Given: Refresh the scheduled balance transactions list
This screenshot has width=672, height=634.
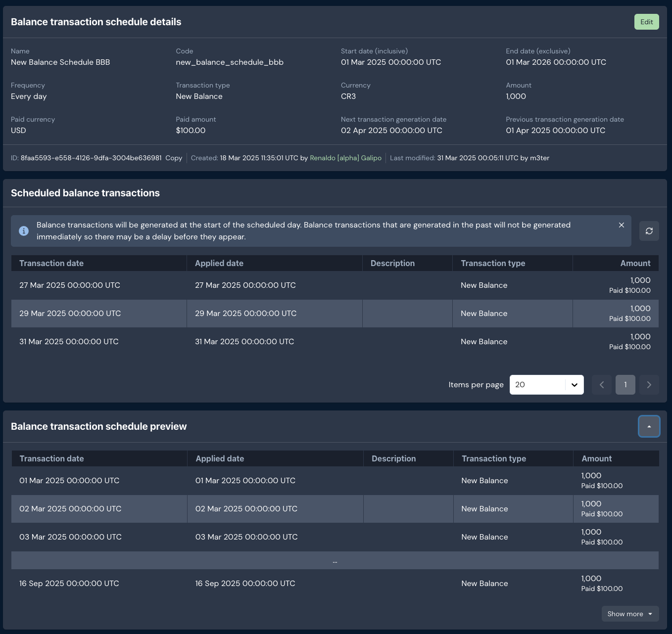Looking at the screenshot, I should pyautogui.click(x=649, y=231).
